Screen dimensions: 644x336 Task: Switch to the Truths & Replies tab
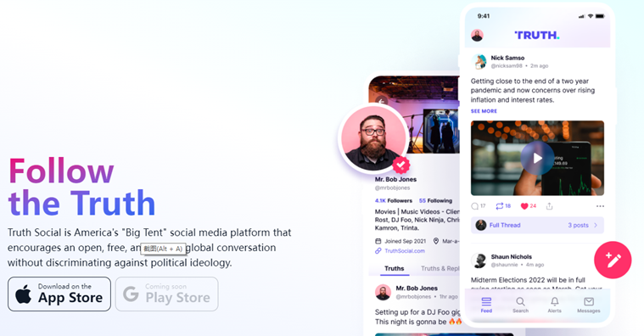coord(440,268)
